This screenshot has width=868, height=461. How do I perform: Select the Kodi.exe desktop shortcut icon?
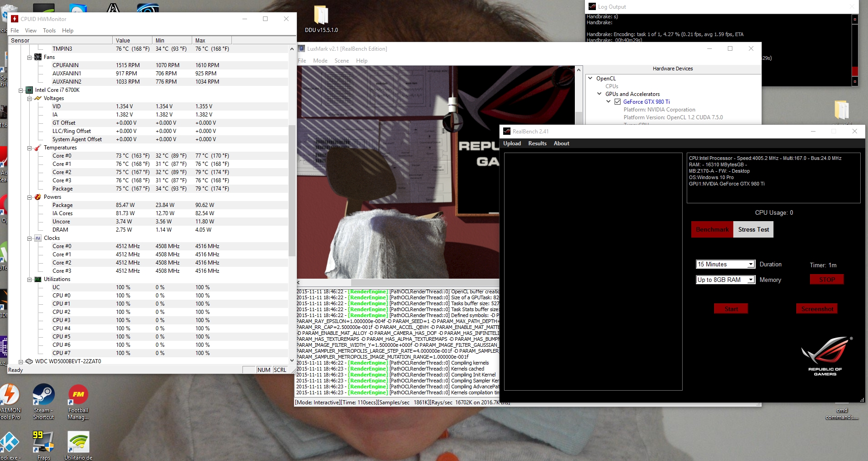click(x=10, y=445)
